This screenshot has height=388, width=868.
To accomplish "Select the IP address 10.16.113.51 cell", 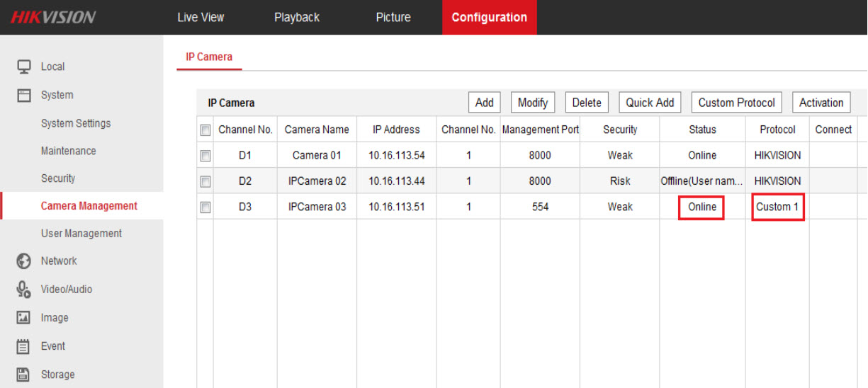I will coord(396,207).
